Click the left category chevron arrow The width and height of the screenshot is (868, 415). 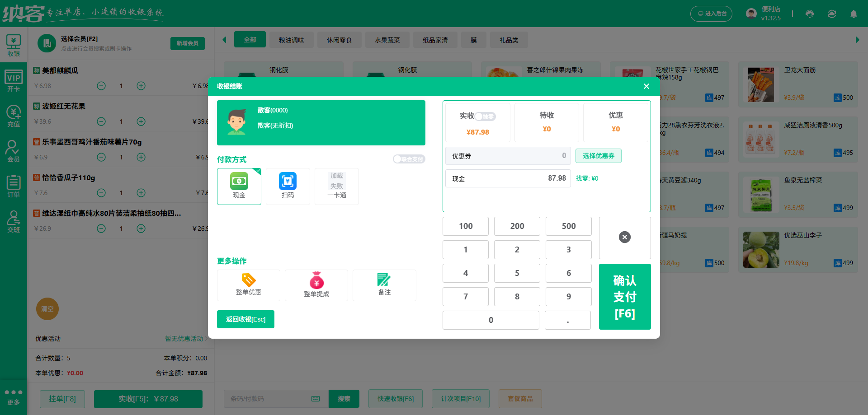[x=224, y=40]
